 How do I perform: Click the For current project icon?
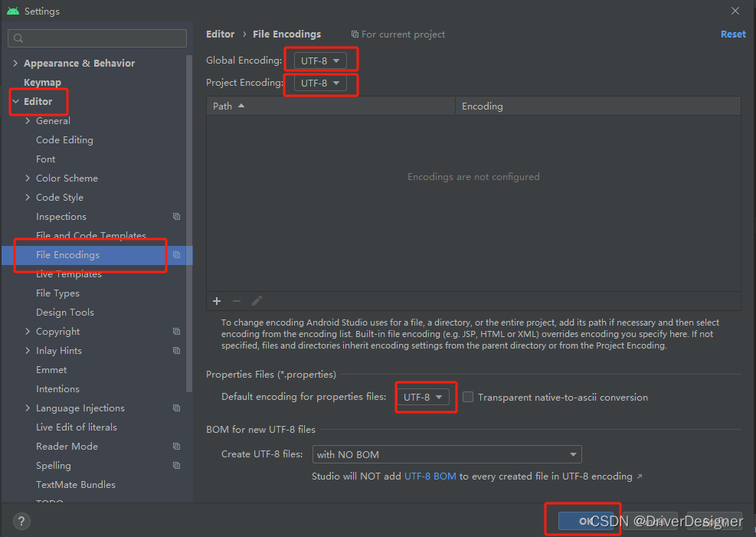[355, 34]
